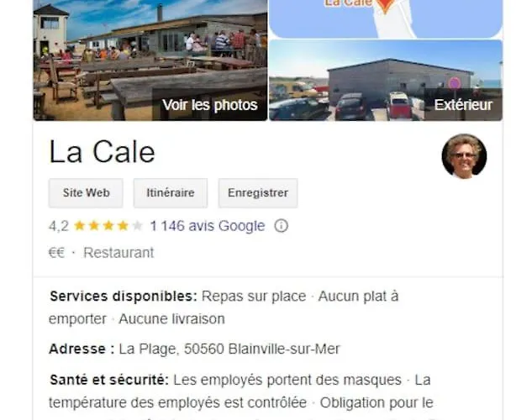
Task: Click the 4,2 rating number
Action: point(59,226)
